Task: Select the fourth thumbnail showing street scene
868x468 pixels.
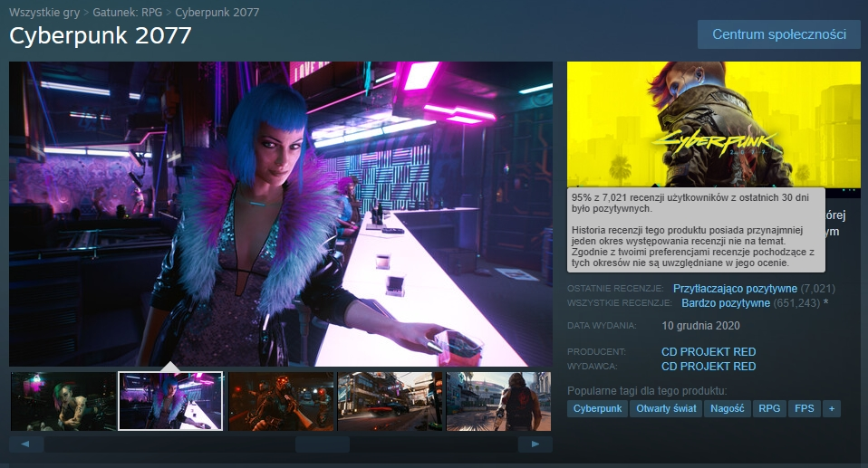Action: [x=390, y=401]
